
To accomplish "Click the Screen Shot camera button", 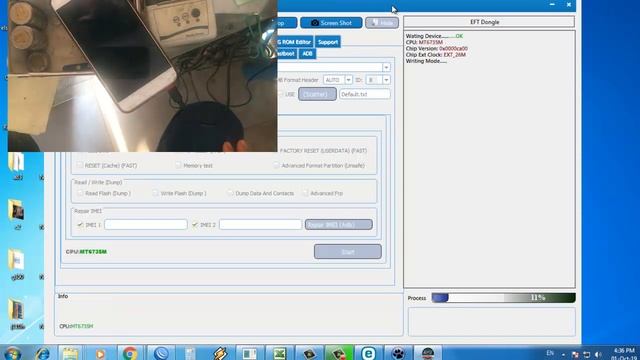I will coord(331,23).
